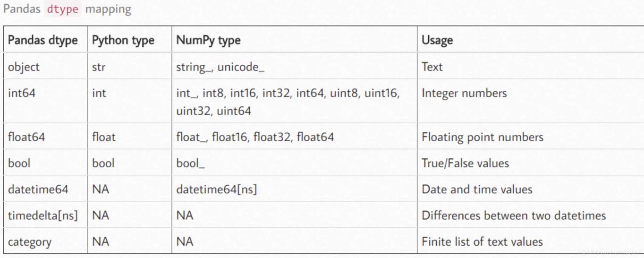
Task: Click 'Differences between two datetimes' text
Action: (x=513, y=215)
